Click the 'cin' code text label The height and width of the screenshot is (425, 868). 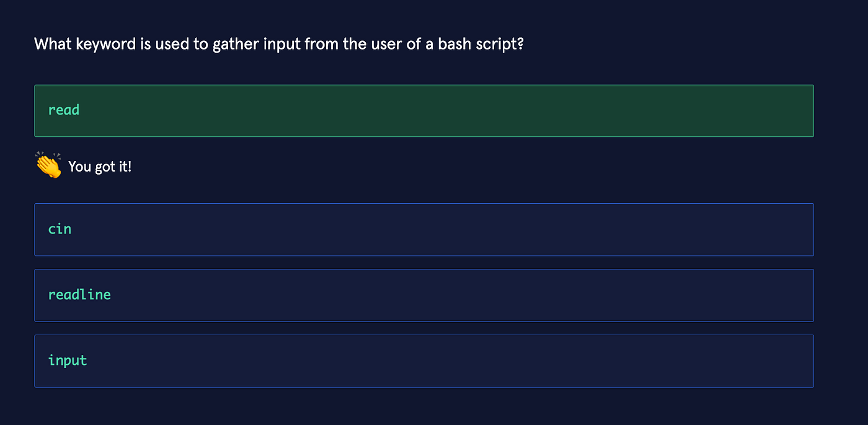pos(60,229)
